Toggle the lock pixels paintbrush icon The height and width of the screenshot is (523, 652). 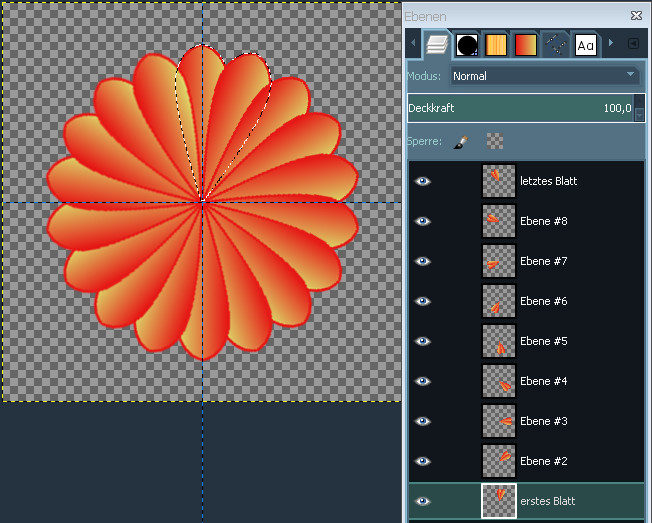click(x=461, y=142)
